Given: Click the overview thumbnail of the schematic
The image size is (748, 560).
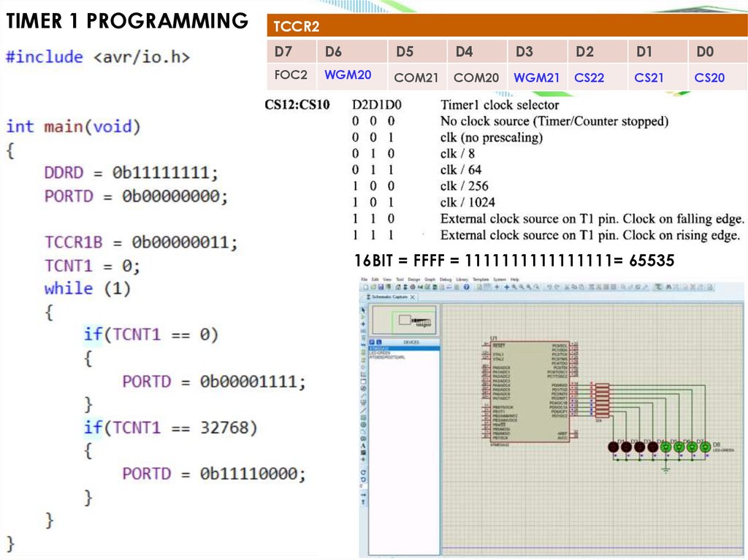Looking at the screenshot, I should tap(403, 320).
